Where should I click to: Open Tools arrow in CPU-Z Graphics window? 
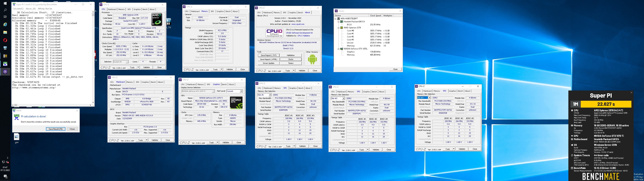click(x=218, y=142)
